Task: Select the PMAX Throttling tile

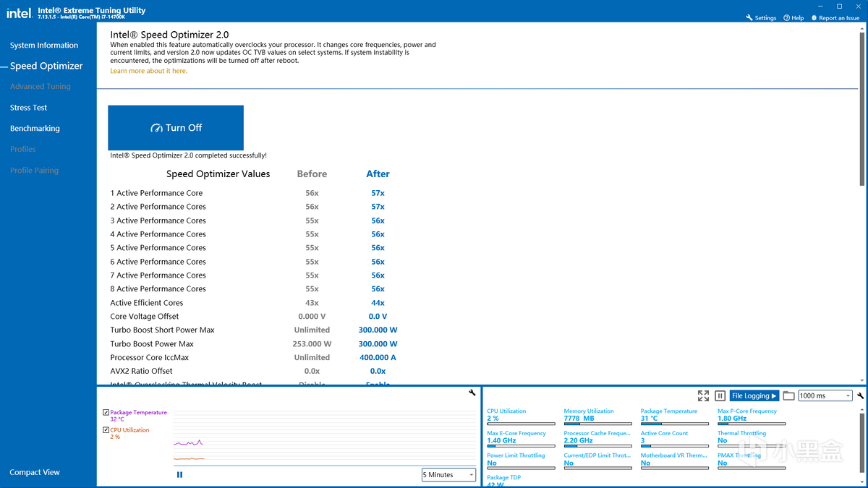Action: tap(752, 461)
